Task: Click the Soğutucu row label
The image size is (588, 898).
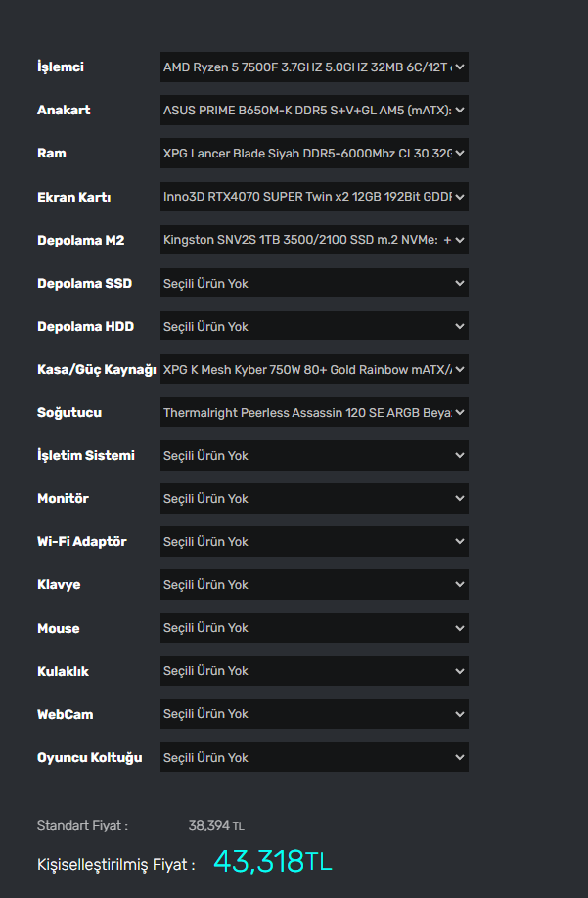Action: click(x=69, y=413)
